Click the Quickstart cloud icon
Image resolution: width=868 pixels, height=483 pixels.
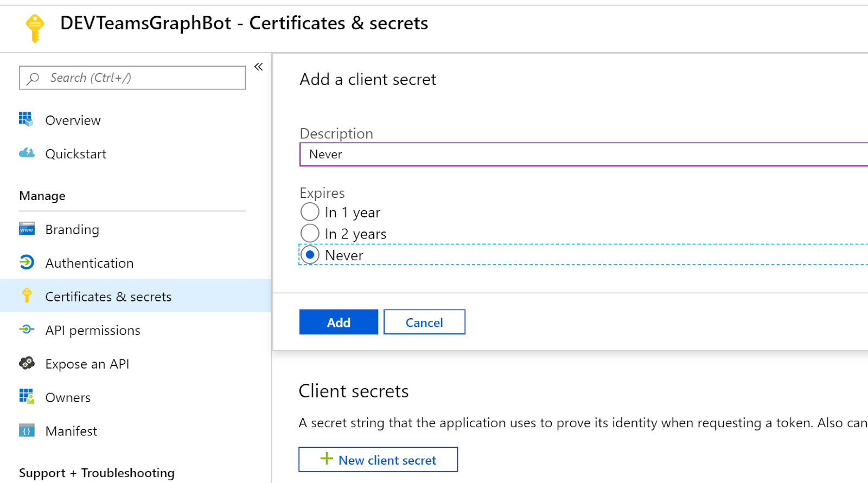click(x=27, y=153)
